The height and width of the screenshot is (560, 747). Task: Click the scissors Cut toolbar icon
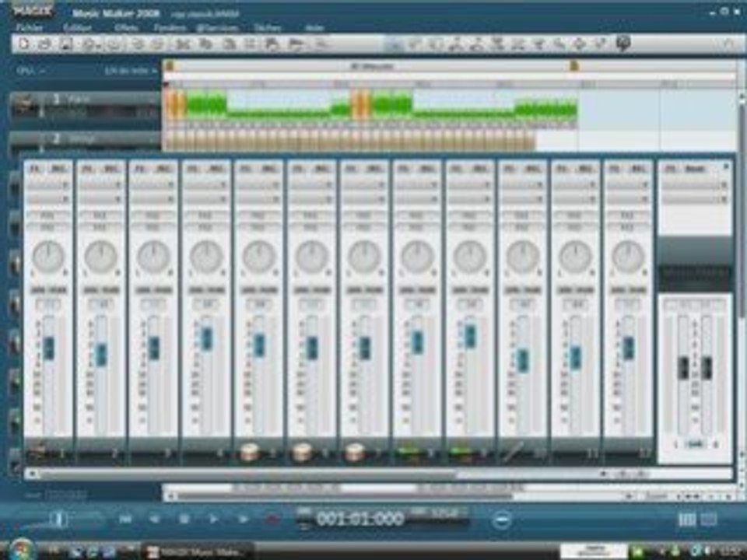[181, 44]
